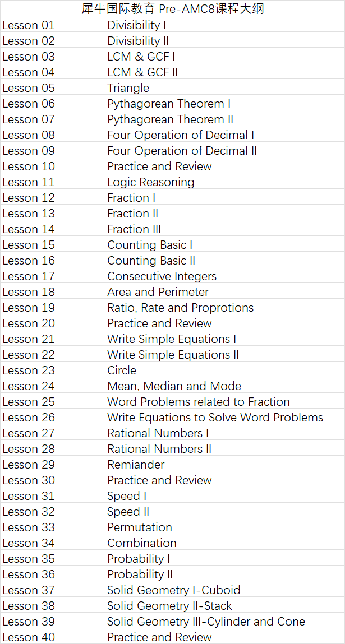Screen dimensions: 345x644
Task: Click the Lesson 40 cell
Action: [29, 637]
